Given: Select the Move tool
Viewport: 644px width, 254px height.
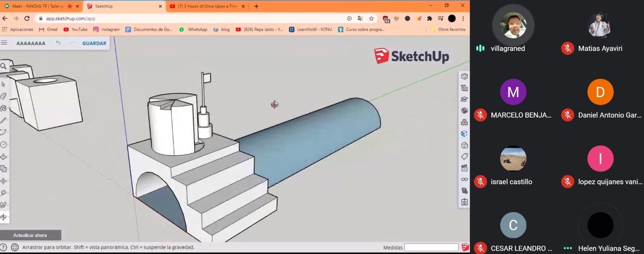Looking at the screenshot, I should pyautogui.click(x=4, y=181).
